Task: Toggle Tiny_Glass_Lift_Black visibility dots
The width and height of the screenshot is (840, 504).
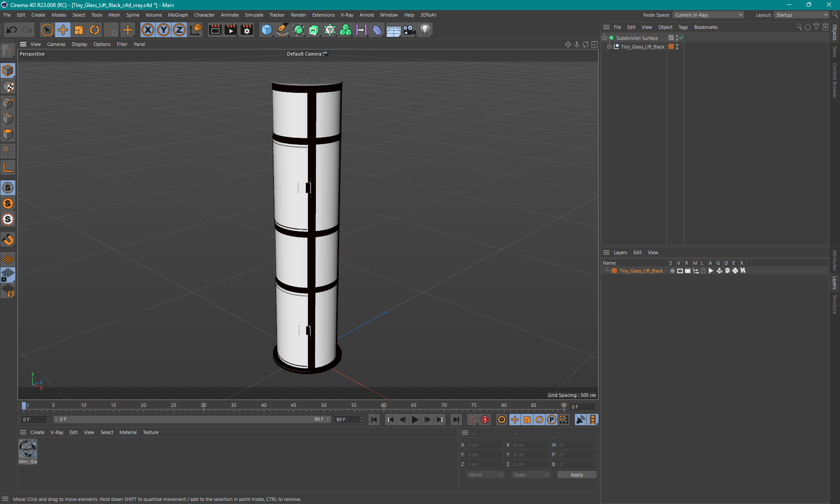Action: [x=677, y=47]
